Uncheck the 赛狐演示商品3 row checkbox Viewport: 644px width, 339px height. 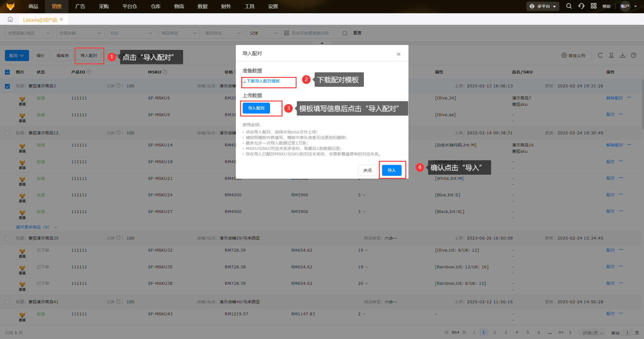point(7,86)
